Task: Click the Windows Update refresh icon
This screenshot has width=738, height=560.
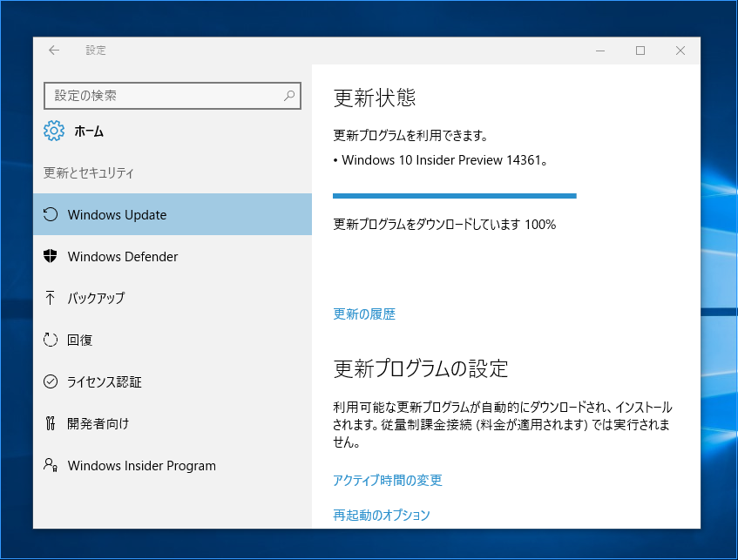Action: 51,214
